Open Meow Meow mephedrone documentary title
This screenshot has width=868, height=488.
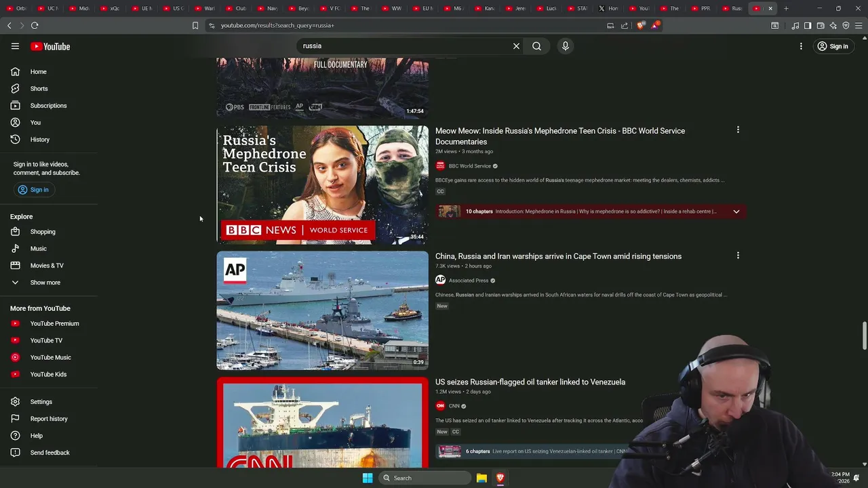point(560,136)
